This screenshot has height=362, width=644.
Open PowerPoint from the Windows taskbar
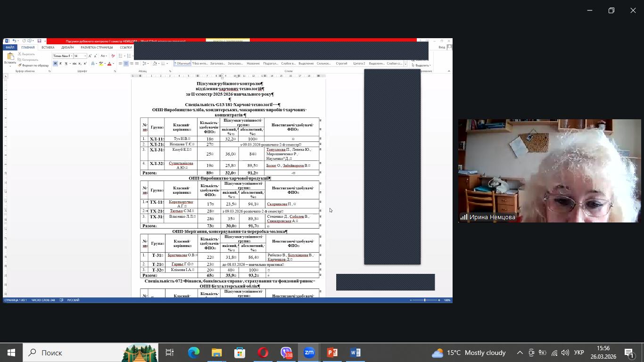tap(332, 353)
